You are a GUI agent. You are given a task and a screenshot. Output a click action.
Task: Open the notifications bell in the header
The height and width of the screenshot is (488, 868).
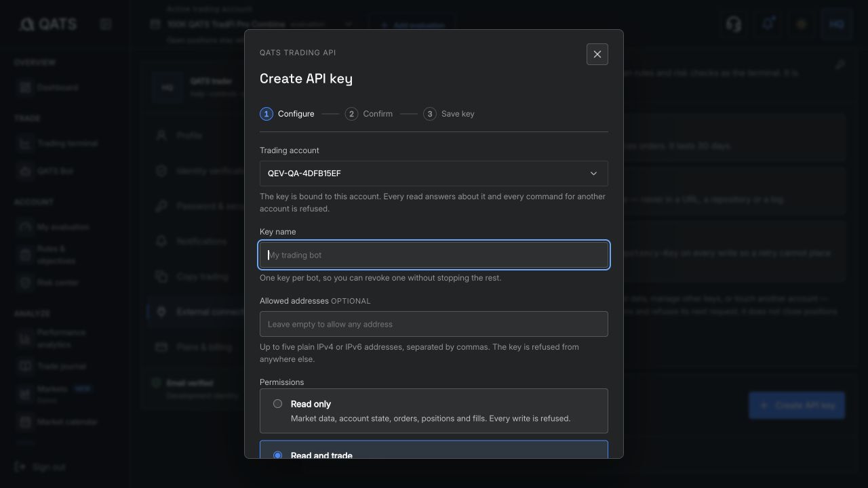pyautogui.click(x=768, y=24)
